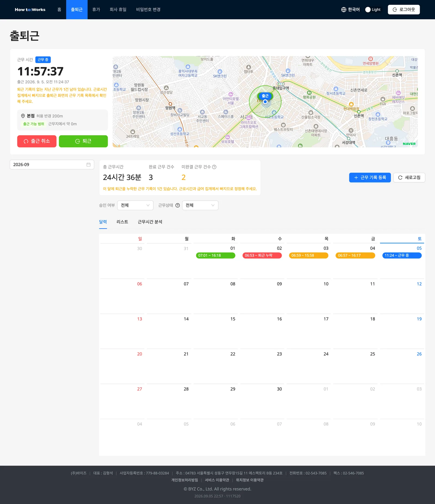Open the 위치정보 이용약관 footer link
The width and height of the screenshot is (435, 504).
coord(250,480)
